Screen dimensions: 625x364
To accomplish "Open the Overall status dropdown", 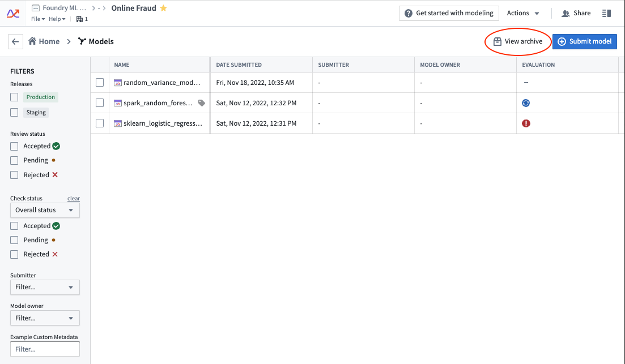I will (45, 210).
